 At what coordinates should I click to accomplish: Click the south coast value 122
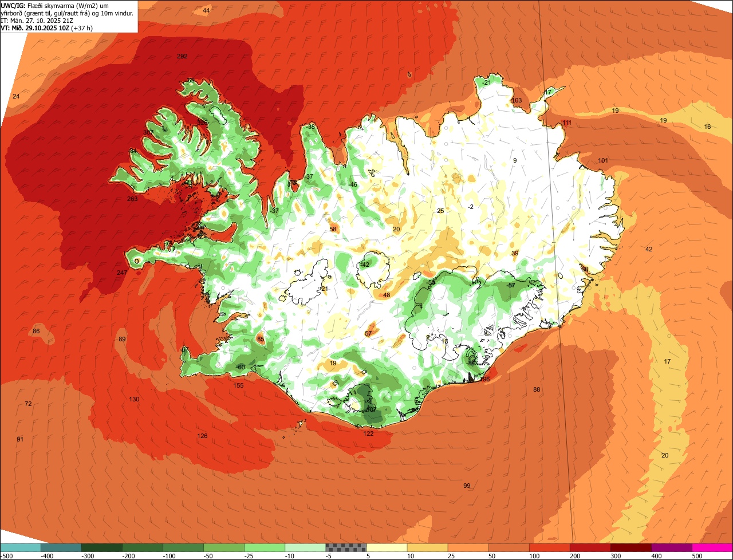pos(368,433)
